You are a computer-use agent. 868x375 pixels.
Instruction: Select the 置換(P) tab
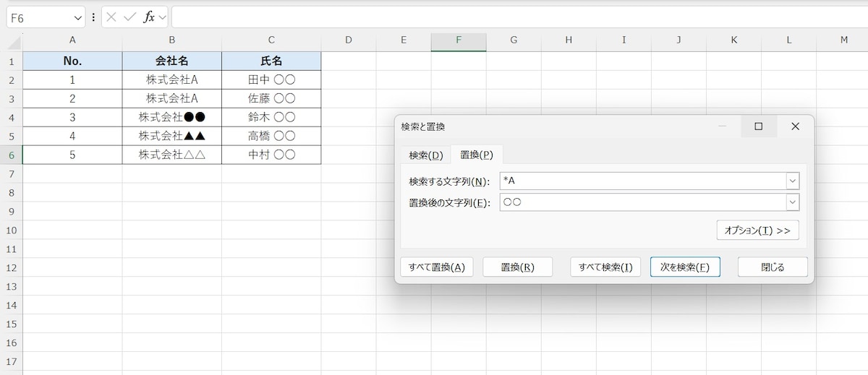pos(477,155)
